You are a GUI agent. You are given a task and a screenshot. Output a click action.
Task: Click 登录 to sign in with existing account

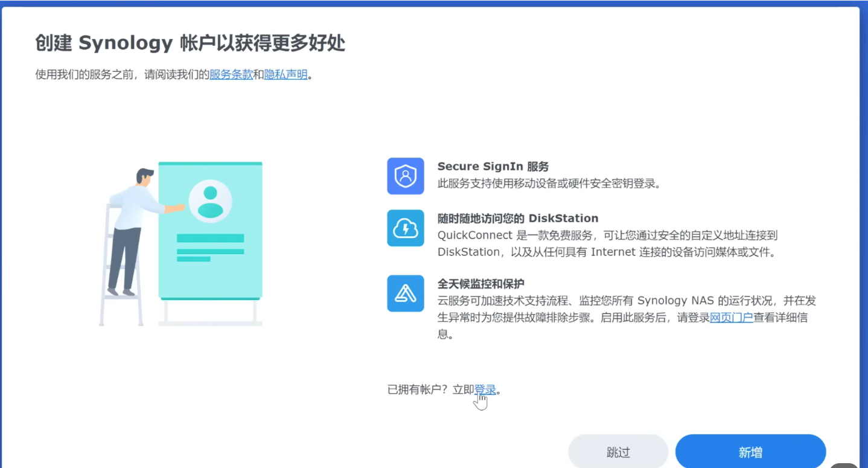[x=485, y=389]
